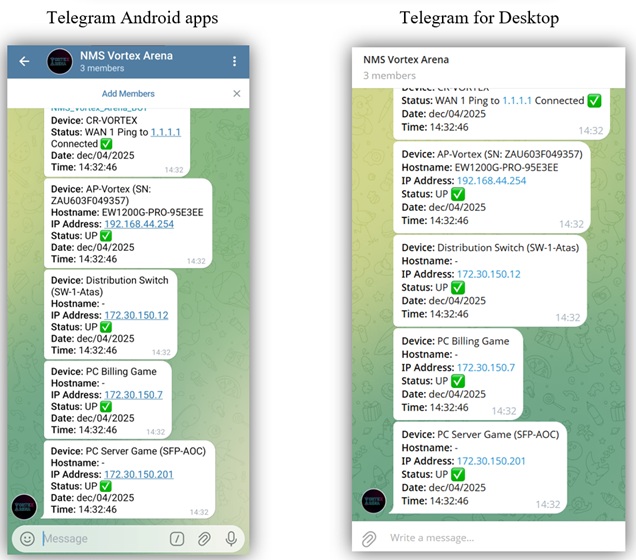Image resolution: width=636 pixels, height=560 pixels.
Task: Tap the back arrow in Android Telegram header
Action: tap(24, 61)
